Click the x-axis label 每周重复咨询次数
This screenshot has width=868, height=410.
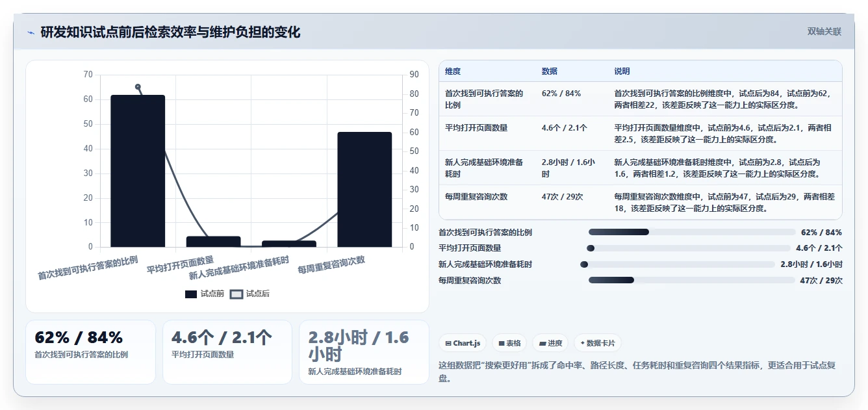click(x=331, y=264)
